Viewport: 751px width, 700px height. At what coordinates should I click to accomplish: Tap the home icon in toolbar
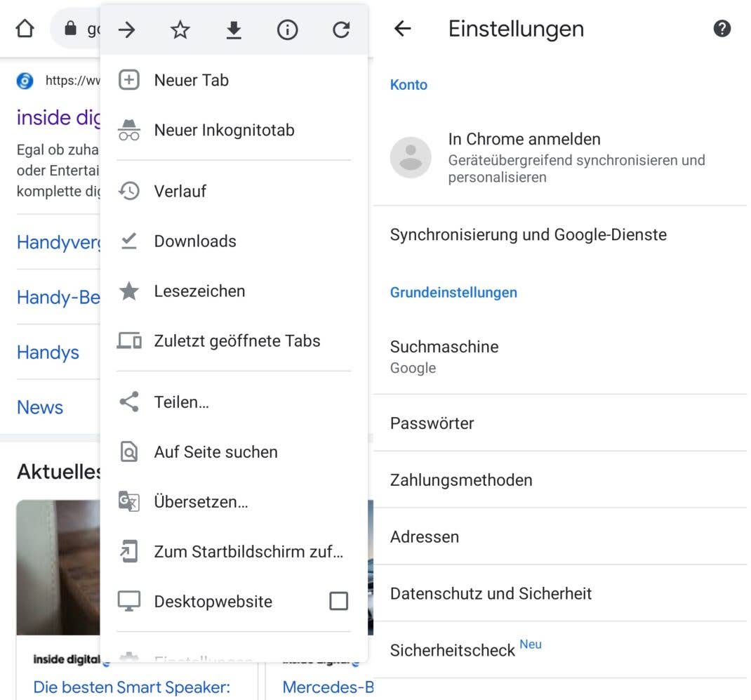(x=25, y=29)
